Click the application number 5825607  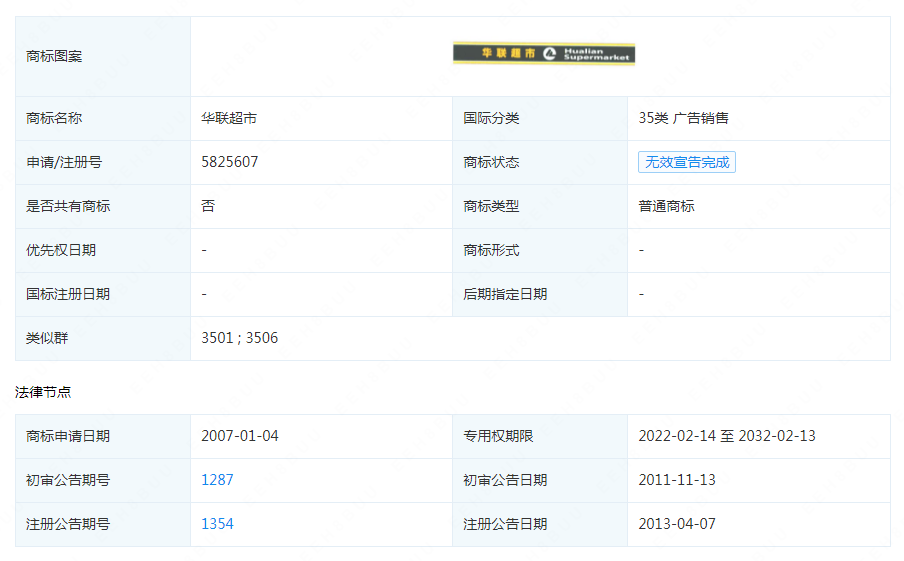[230, 162]
